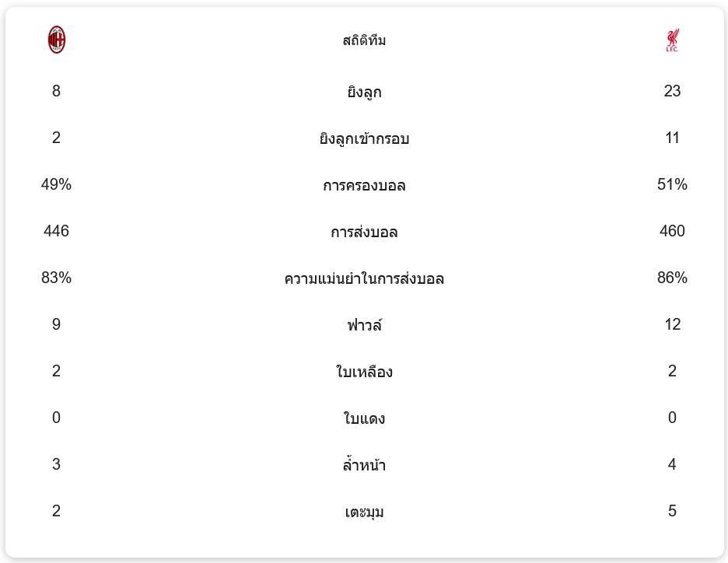Click Liverpool's 86% pass accuracy value
The image size is (728, 563).
[x=672, y=278]
